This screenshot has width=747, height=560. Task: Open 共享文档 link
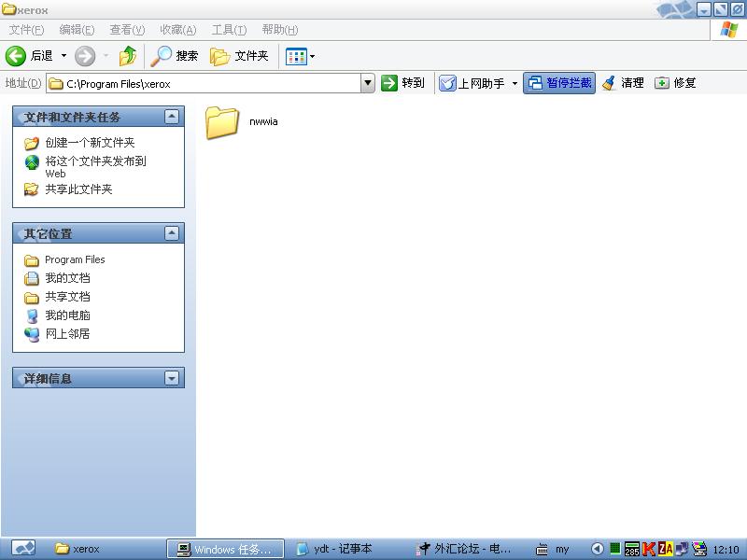point(67,297)
